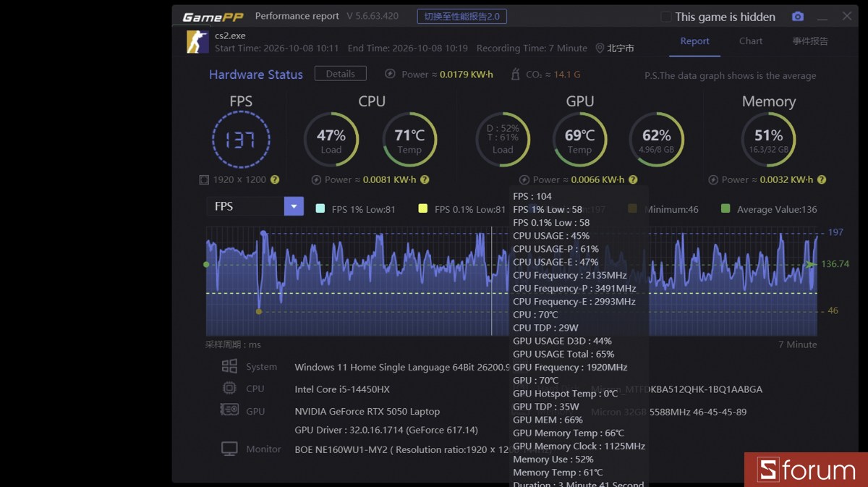868x487 pixels.
Task: Open the help icon next to 1920 x 1200
Action: [x=275, y=179]
